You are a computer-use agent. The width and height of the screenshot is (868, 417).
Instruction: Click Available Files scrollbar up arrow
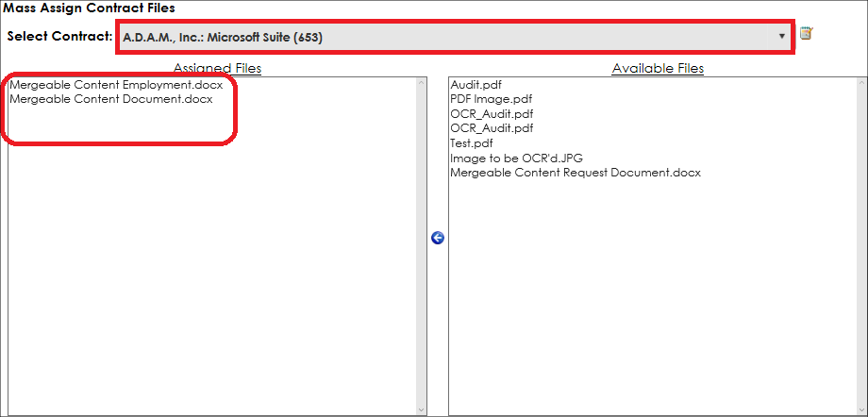coord(862,83)
